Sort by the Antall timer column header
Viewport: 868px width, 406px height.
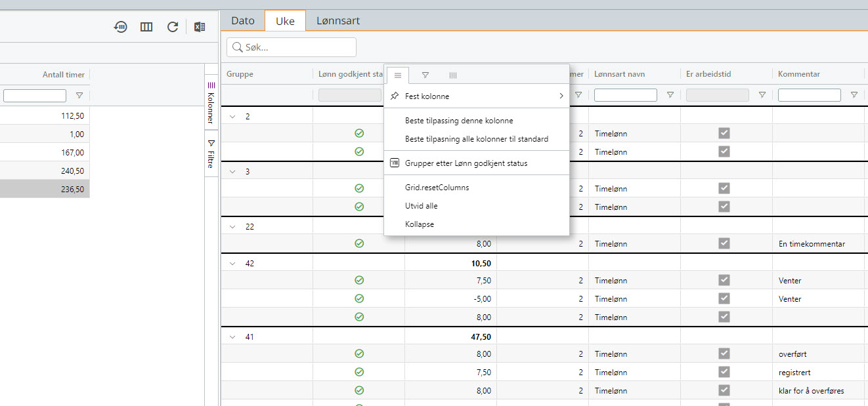coord(64,75)
